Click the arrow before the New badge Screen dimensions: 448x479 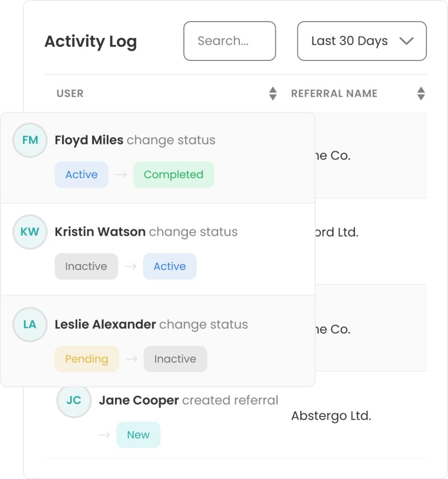[104, 435]
